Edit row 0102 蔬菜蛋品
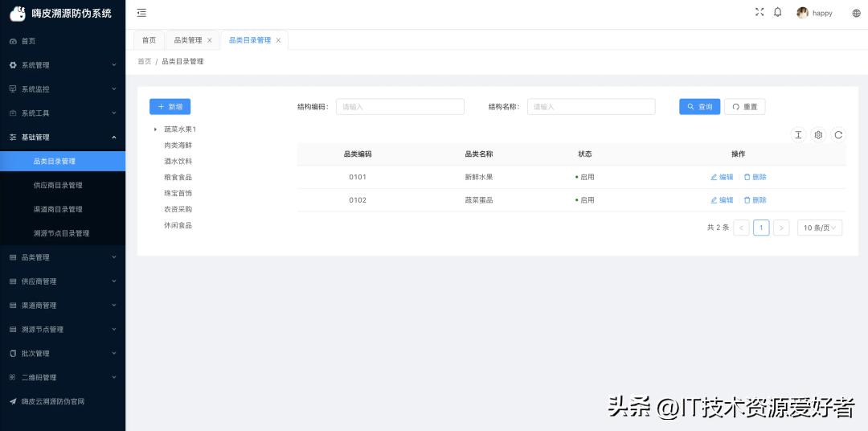This screenshot has width=868, height=431. click(722, 200)
